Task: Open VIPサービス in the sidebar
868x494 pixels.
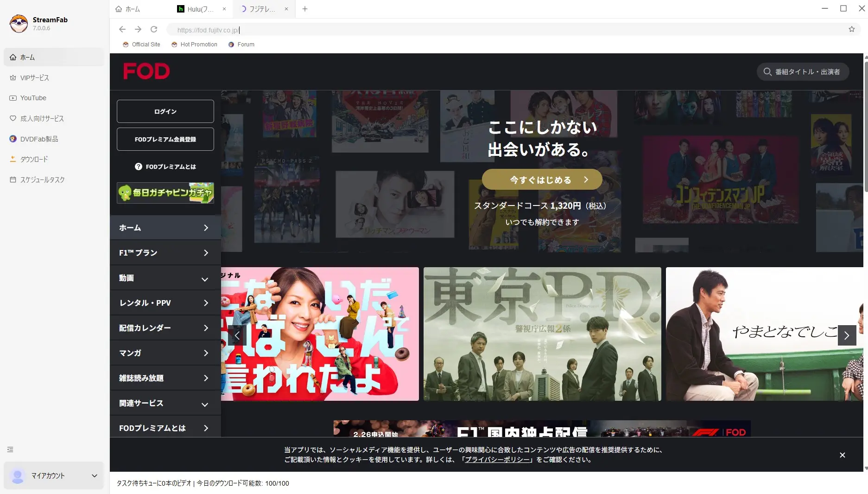Action: (x=54, y=77)
